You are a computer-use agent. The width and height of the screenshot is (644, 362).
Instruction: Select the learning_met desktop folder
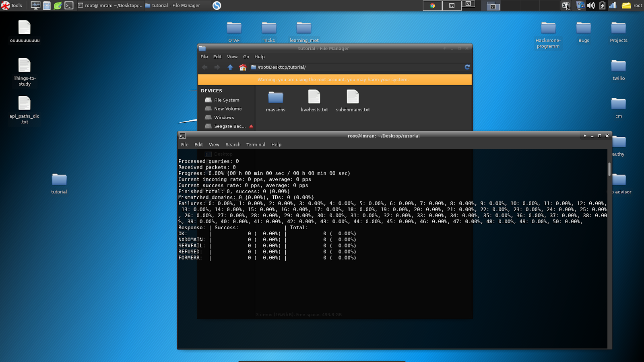point(304,32)
